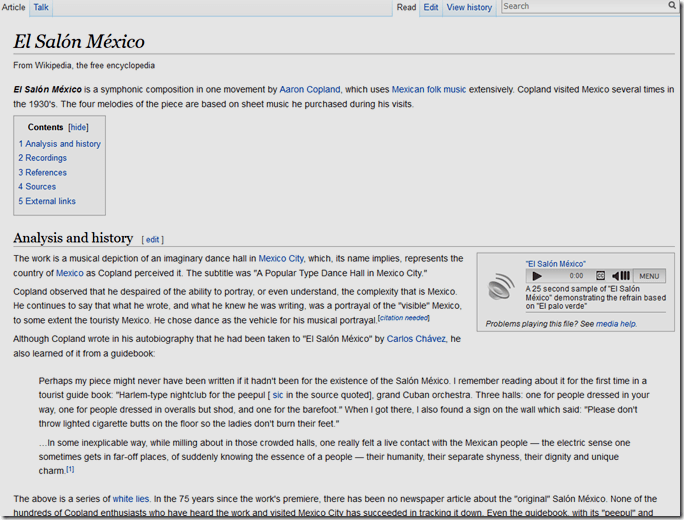Viewport: 684px width, 520px height.
Task: Click the search magnifier icon
Action: [x=672, y=6]
